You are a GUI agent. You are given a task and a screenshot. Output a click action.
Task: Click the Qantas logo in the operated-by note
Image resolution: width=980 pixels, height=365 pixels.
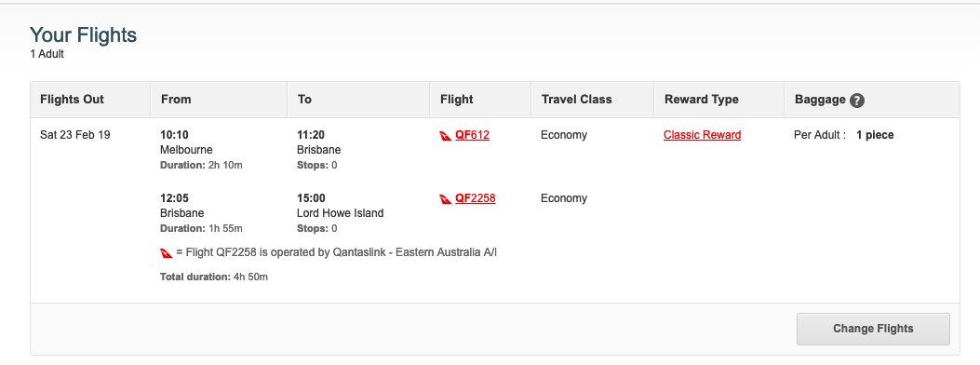(167, 253)
